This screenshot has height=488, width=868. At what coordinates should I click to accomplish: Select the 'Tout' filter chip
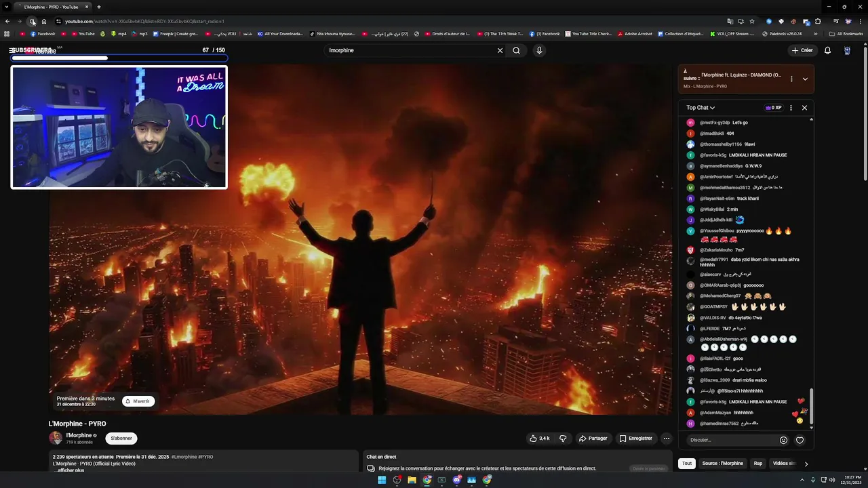point(687,464)
